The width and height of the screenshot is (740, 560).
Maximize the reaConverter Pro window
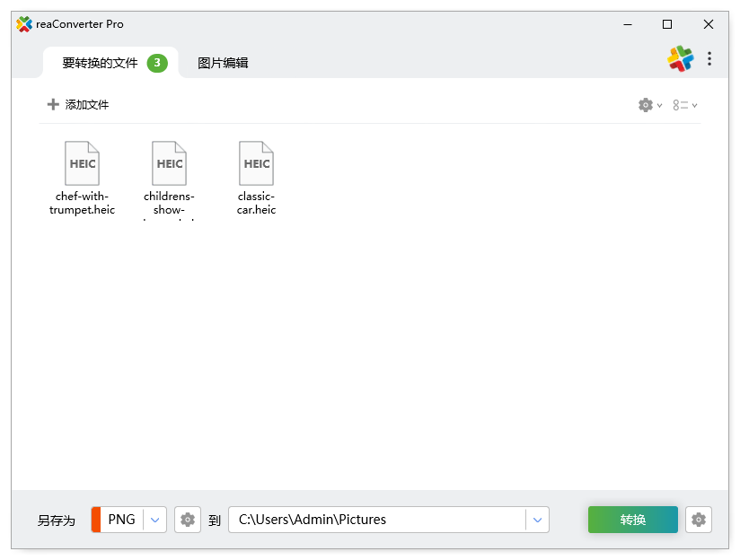click(x=667, y=24)
